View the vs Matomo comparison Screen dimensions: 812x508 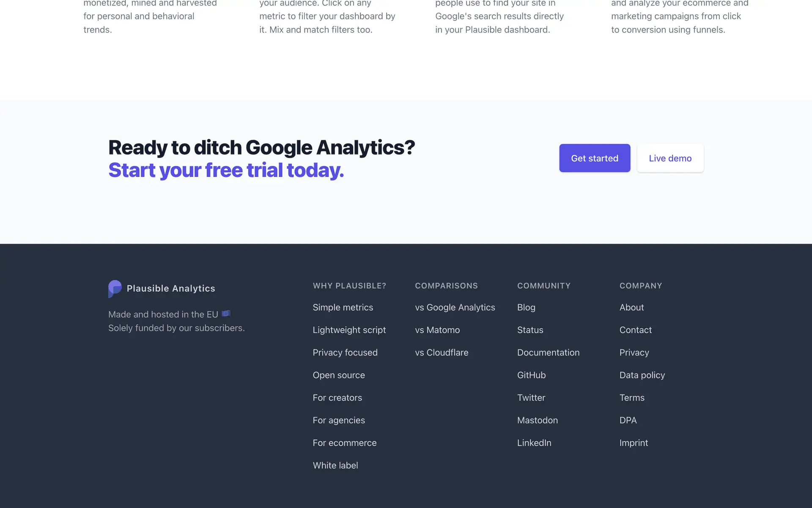437,330
